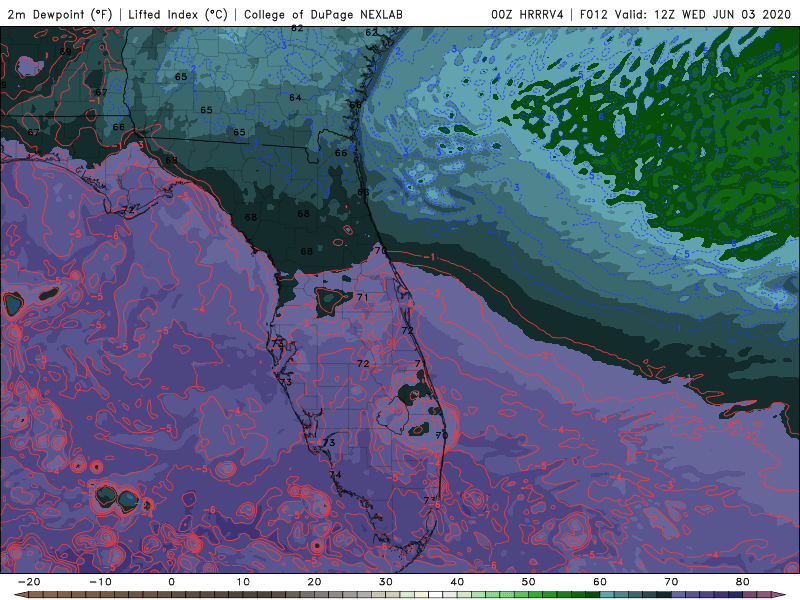Click the left arrow end of the color bar
Screen dimensions: 800x600
coord(20,595)
